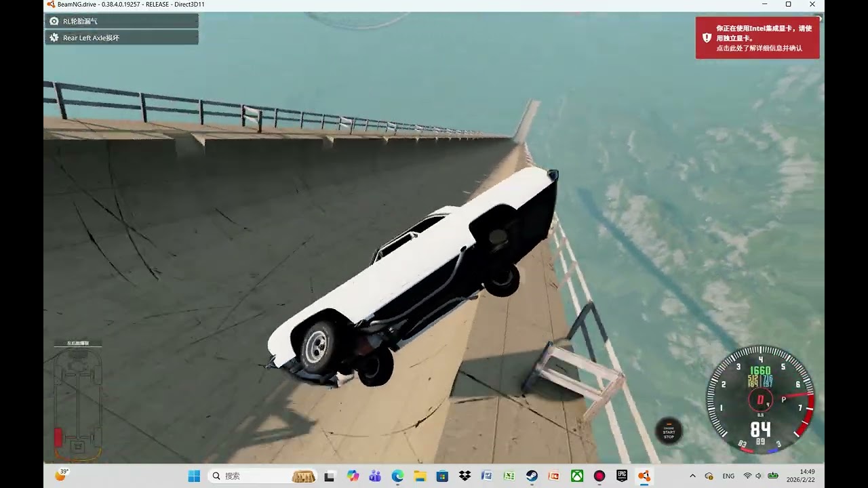Click the BeamNG logo in the title bar
The width and height of the screenshot is (868, 488).
51,4
